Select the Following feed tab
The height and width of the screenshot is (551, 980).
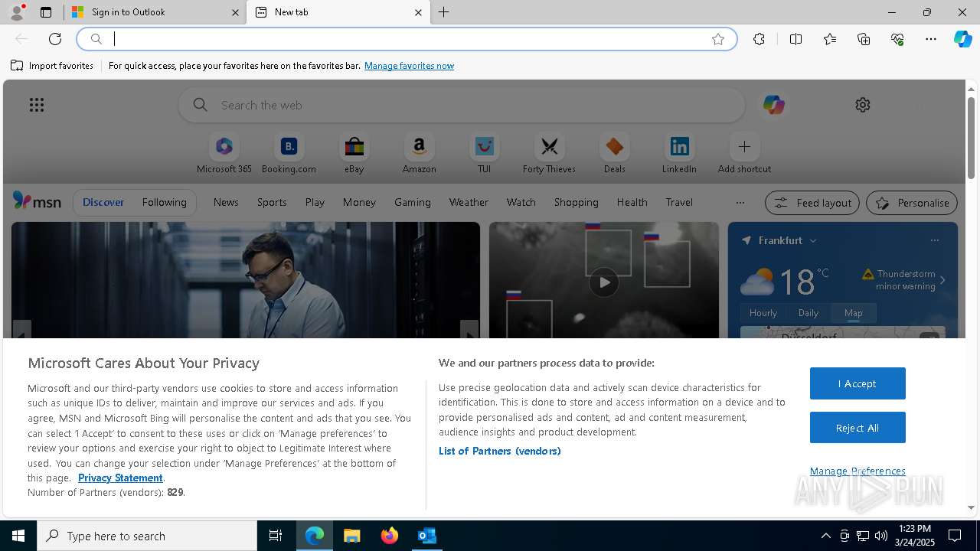pos(164,202)
